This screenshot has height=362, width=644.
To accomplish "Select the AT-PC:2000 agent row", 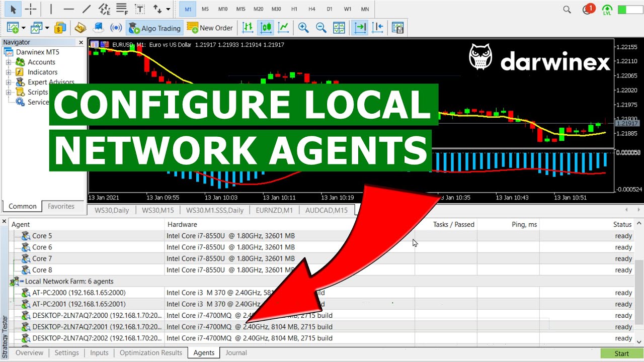I will click(322, 293).
